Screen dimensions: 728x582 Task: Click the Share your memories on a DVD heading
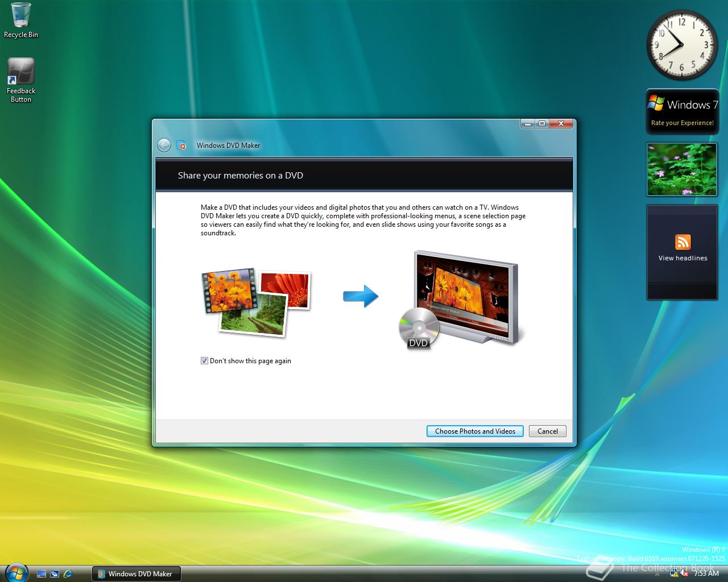pos(241,176)
